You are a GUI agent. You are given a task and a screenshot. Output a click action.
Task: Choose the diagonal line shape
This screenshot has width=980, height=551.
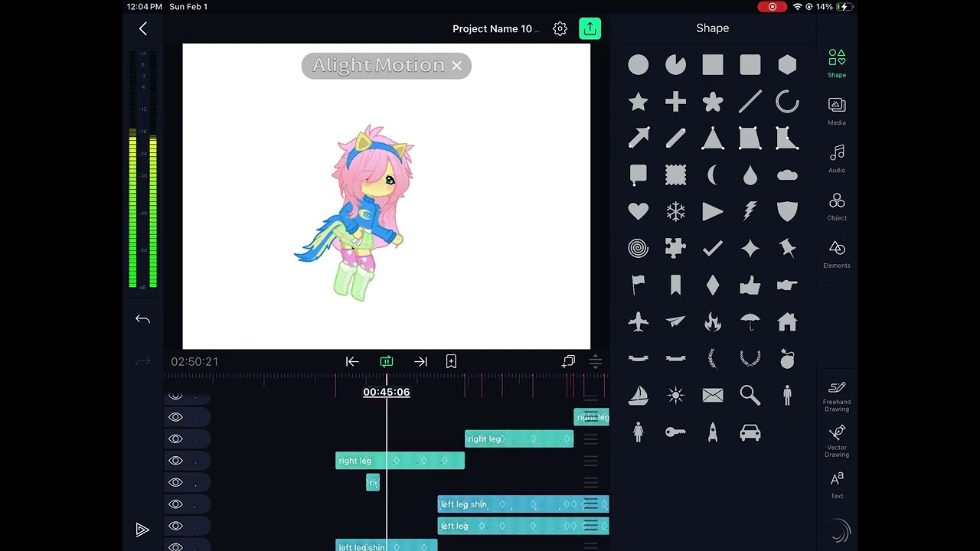750,102
